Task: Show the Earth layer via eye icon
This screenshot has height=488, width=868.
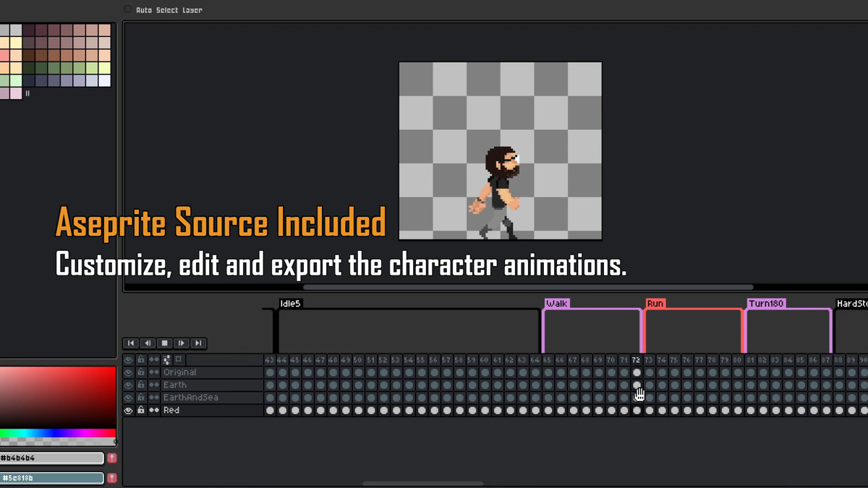Action: point(129,385)
